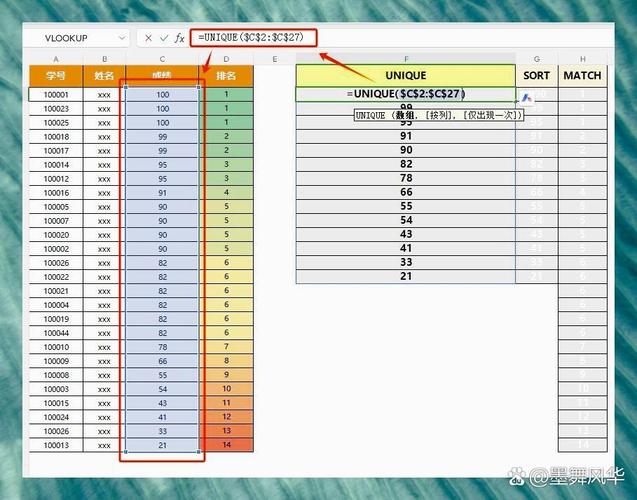Confirm the formula with the checkmark icon
The width and height of the screenshot is (637, 500).
tap(163, 38)
